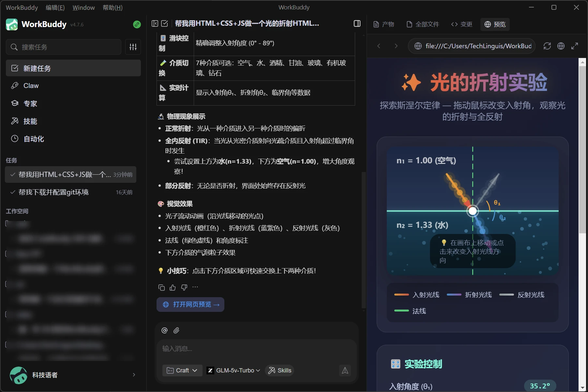Open preview in external browser
The width and height of the screenshot is (588, 392).
(561, 46)
